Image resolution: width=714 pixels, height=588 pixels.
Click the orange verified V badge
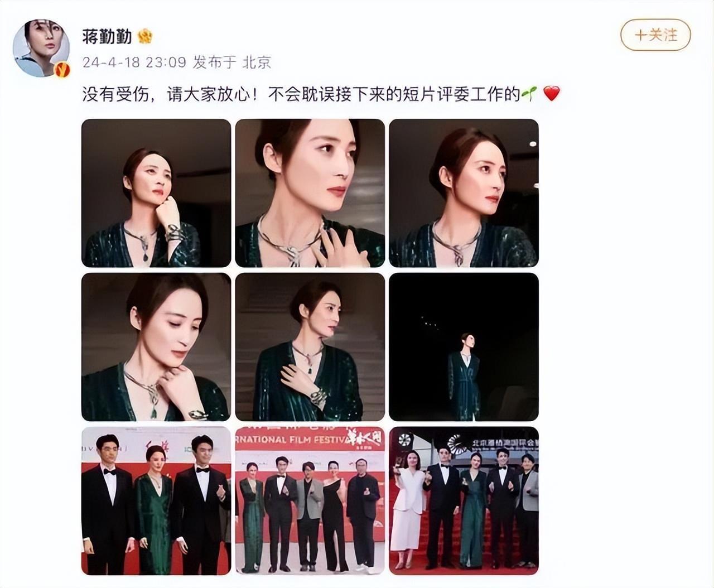(62, 69)
